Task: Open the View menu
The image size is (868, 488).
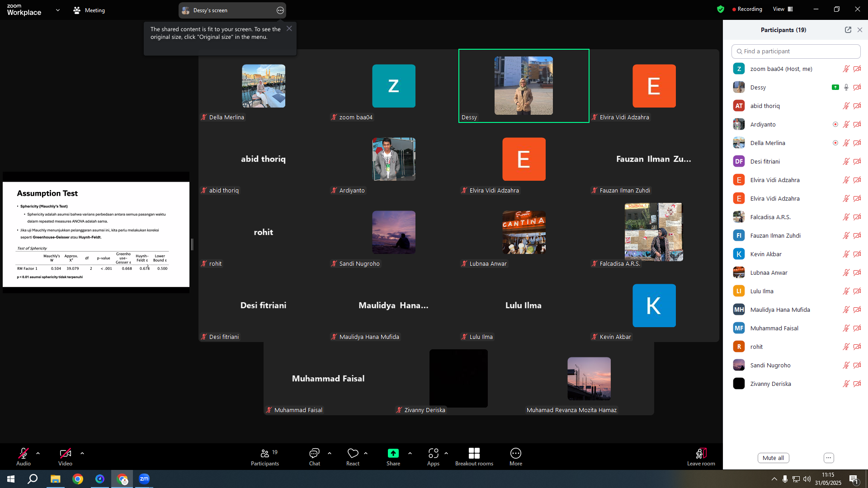Action: tap(783, 9)
